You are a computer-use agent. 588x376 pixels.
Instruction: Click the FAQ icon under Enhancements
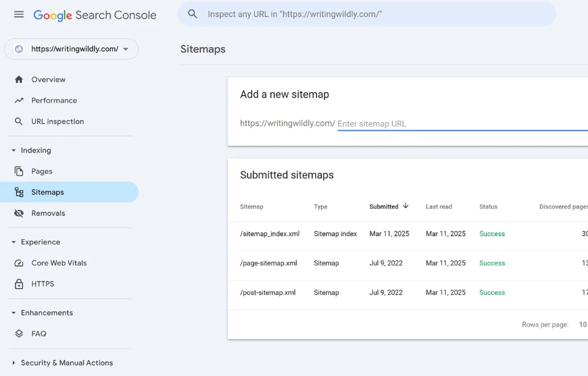tap(20, 334)
